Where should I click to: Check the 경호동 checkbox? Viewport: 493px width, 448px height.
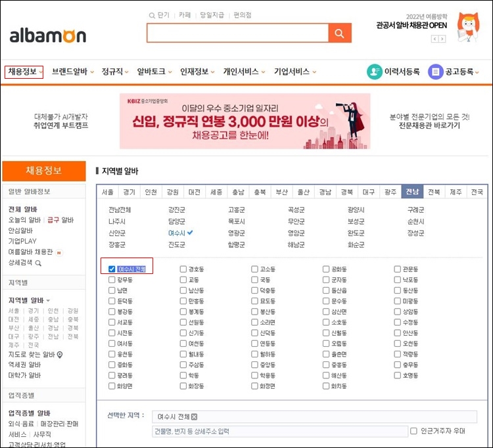point(183,269)
